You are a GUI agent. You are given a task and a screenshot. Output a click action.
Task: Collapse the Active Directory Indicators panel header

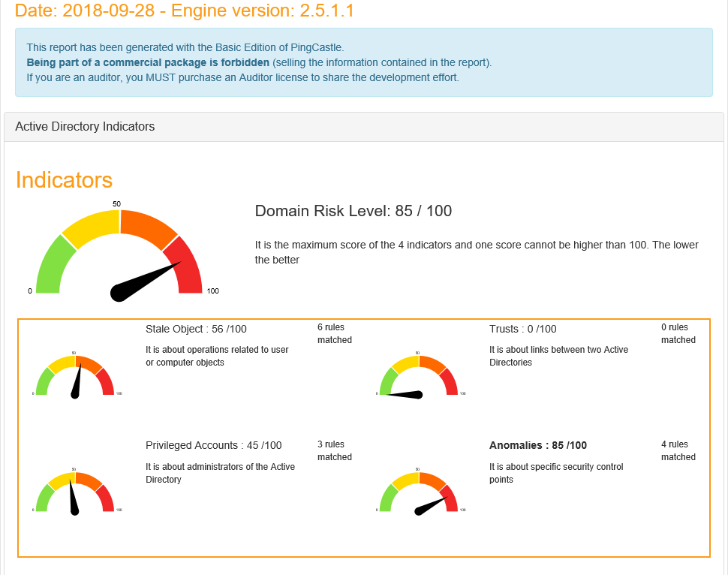[85, 127]
